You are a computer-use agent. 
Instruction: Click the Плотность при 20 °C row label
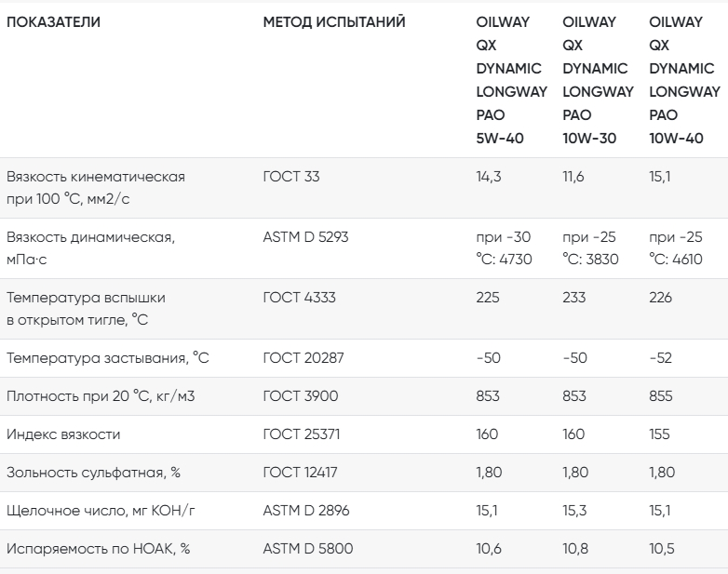101,396
